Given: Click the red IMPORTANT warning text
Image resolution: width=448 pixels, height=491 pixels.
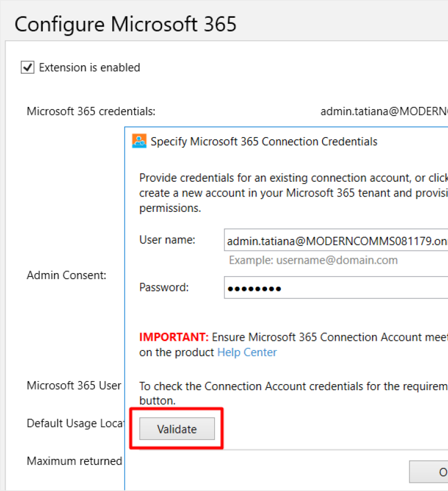Looking at the screenshot, I should [174, 337].
